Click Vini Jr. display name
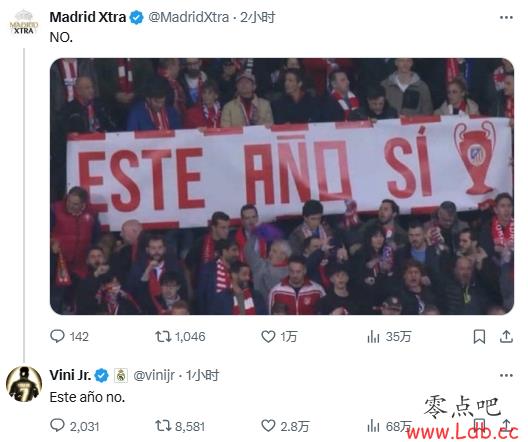Image resolution: width=528 pixels, height=442 pixels. 70,375
